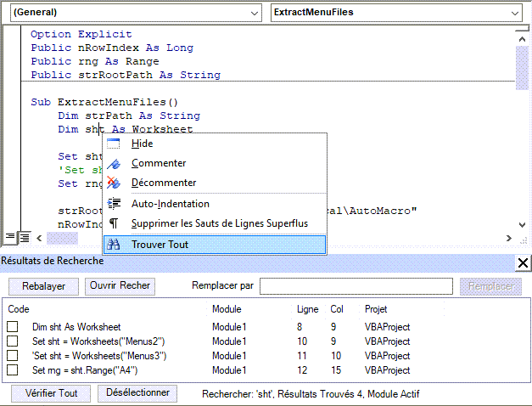Click the 'Sub ExtractMenuFiles()' line
Screen dimensions: 532x406
click(104, 102)
